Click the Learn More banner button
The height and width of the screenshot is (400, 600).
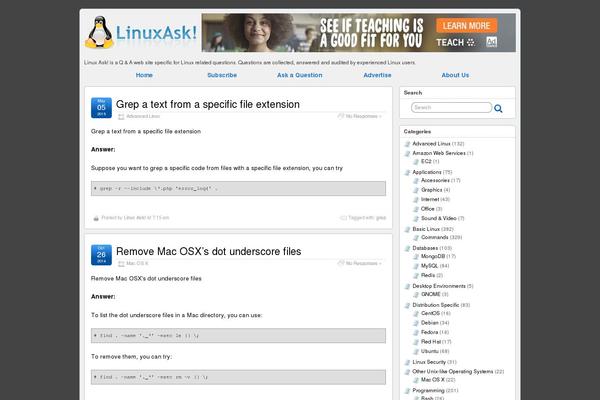(x=466, y=26)
